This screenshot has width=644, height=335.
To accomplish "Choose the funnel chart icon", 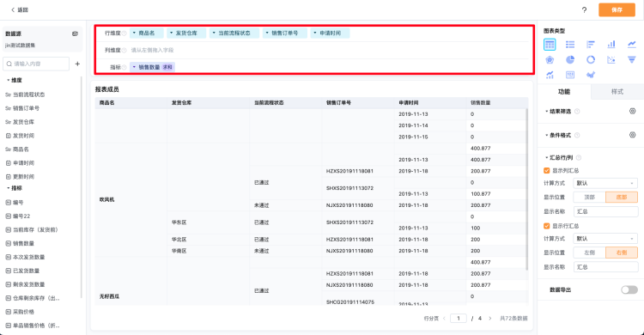I will tap(632, 59).
